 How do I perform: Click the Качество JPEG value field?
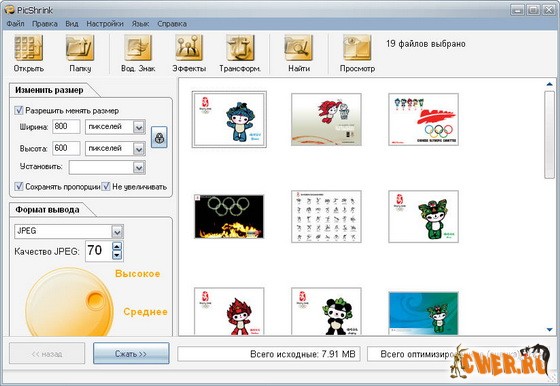[x=99, y=251]
